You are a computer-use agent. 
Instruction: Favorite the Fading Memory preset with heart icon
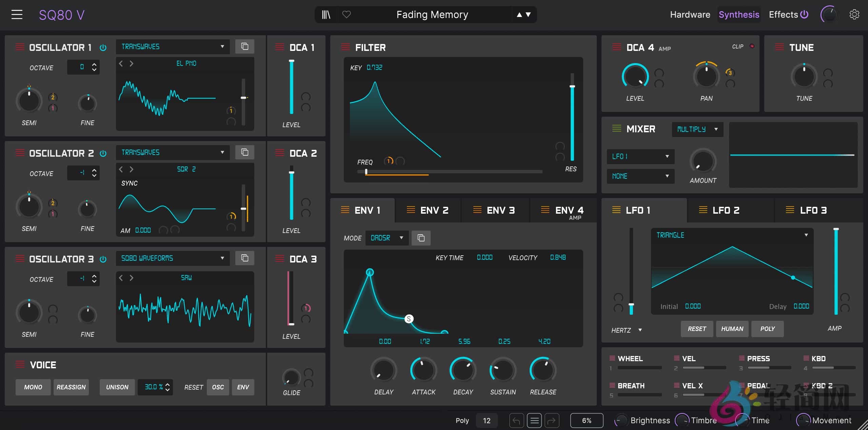point(347,14)
